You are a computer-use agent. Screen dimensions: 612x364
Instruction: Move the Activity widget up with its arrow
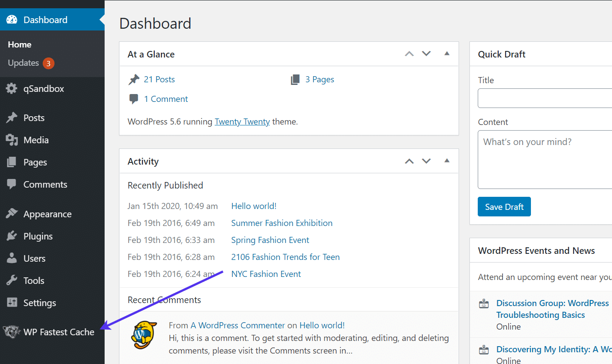tap(409, 161)
